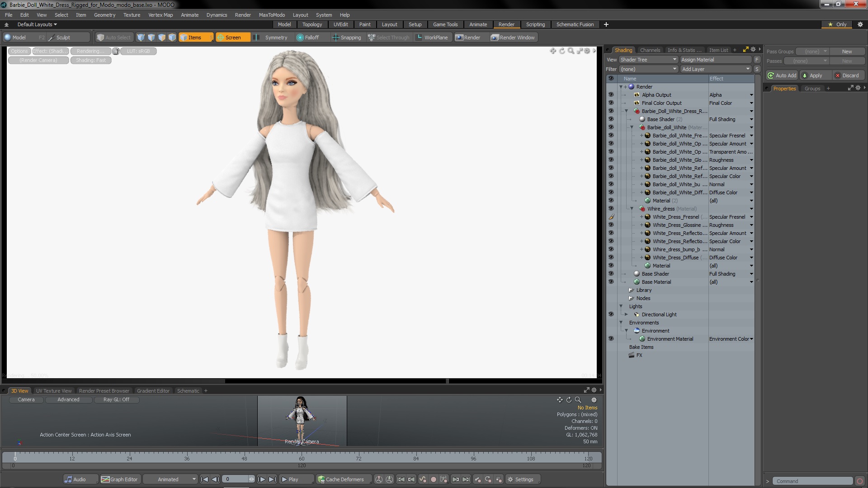Open layout settings gear top right
868x488 pixels.
click(x=860, y=24)
